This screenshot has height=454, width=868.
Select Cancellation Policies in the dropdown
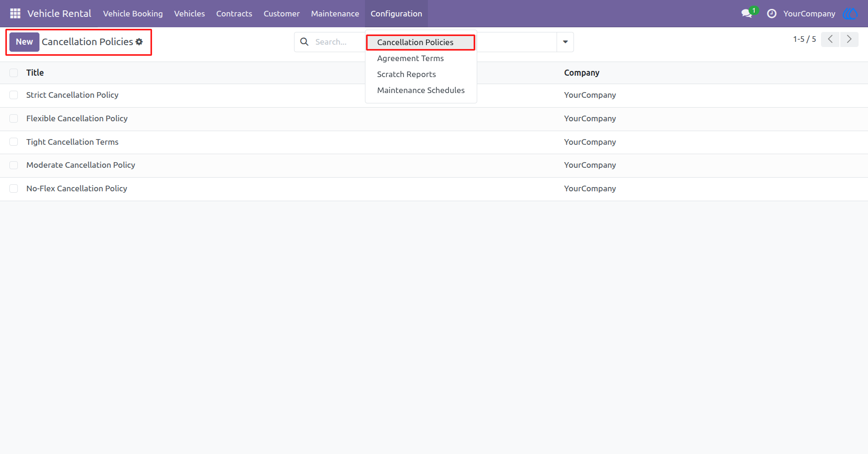(421, 42)
